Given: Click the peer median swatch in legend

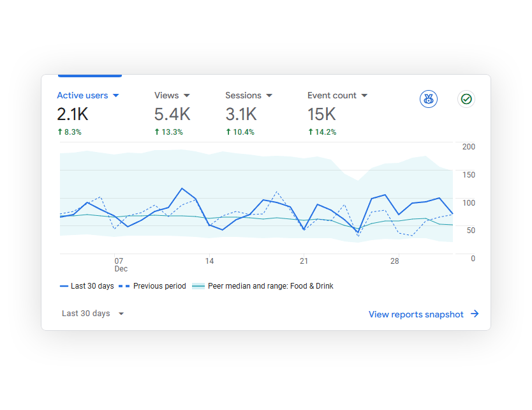Looking at the screenshot, I should pyautogui.click(x=198, y=286).
